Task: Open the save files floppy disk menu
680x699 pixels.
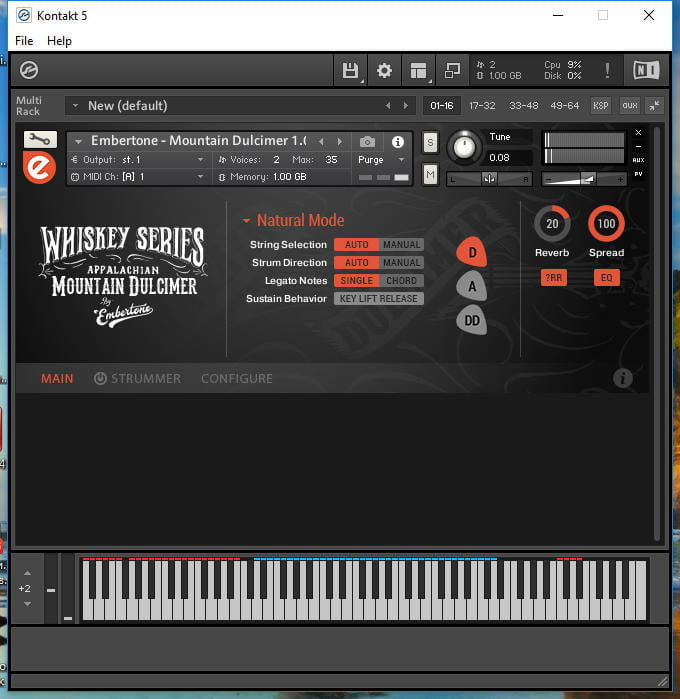Action: pos(350,70)
